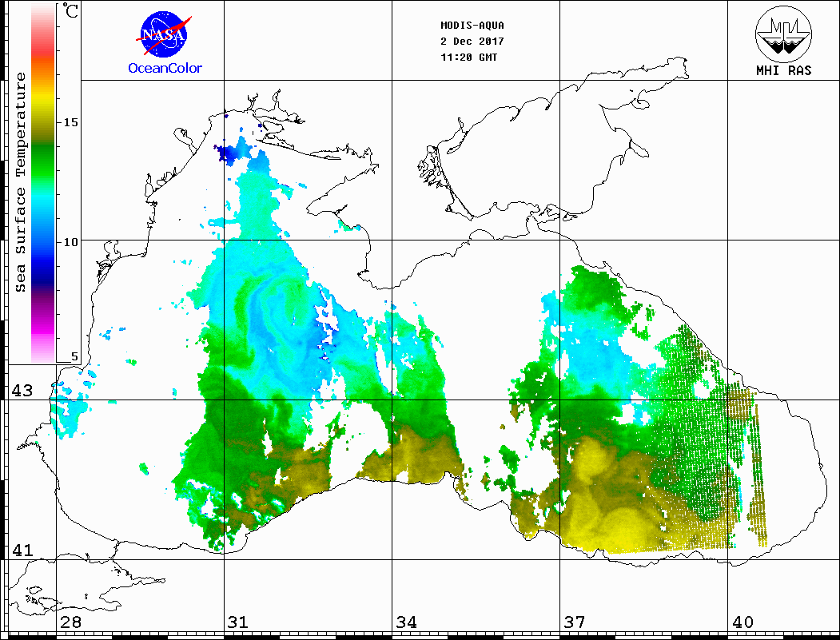Image resolution: width=840 pixels, height=640 pixels.
Task: Click the MHI RAS text label
Action: click(x=783, y=70)
